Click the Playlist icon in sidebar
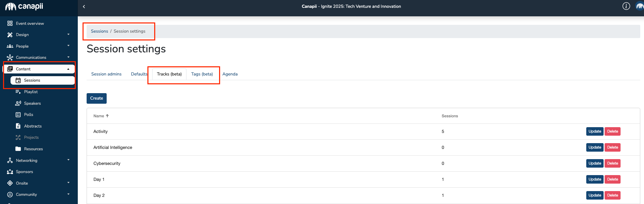Screen dimensions: 644x204 tap(18, 92)
